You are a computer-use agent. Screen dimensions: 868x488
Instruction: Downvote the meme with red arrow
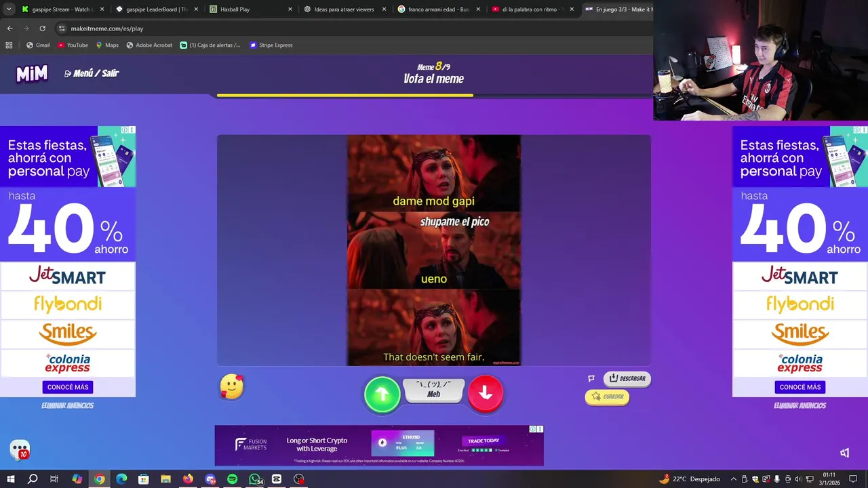486,393
